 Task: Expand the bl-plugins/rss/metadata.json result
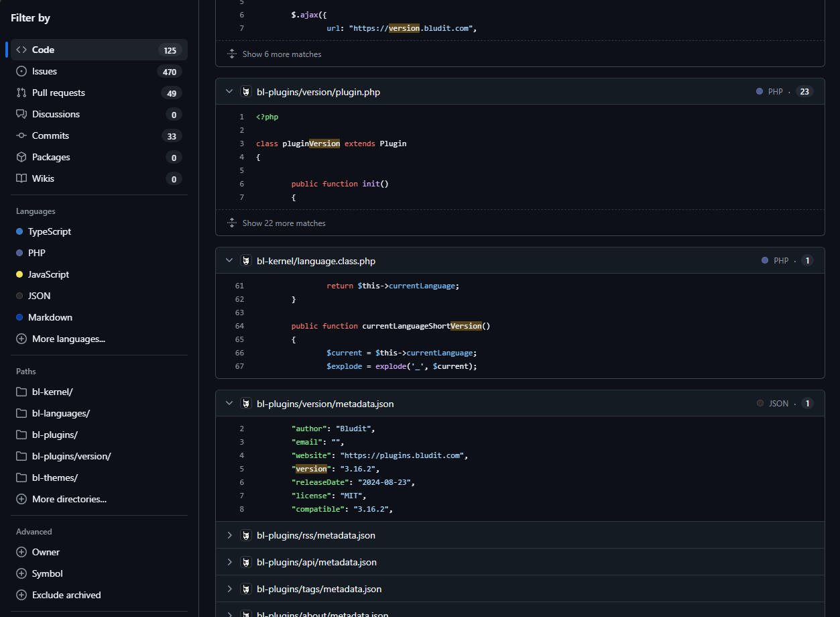tap(229, 535)
